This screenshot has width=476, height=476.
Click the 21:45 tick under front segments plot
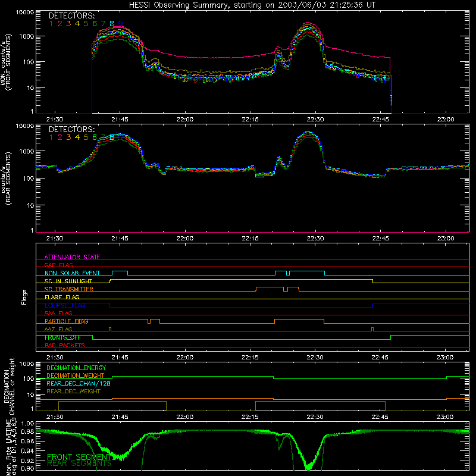click(x=120, y=120)
